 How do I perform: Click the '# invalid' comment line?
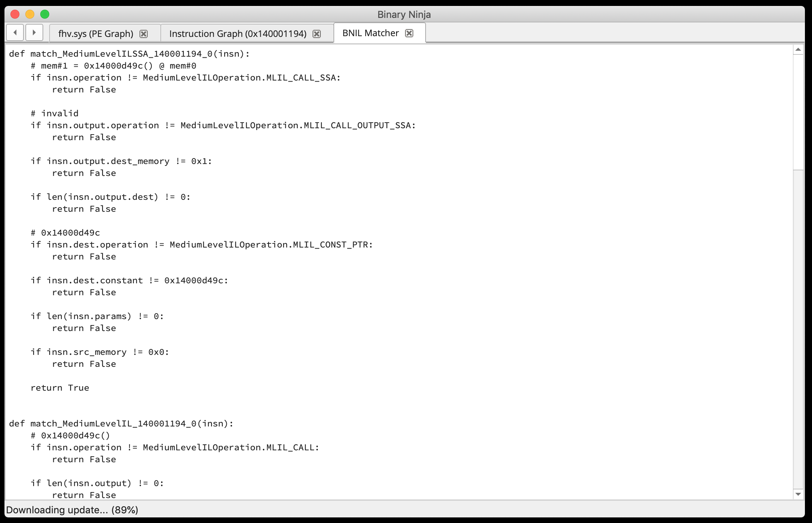click(54, 113)
